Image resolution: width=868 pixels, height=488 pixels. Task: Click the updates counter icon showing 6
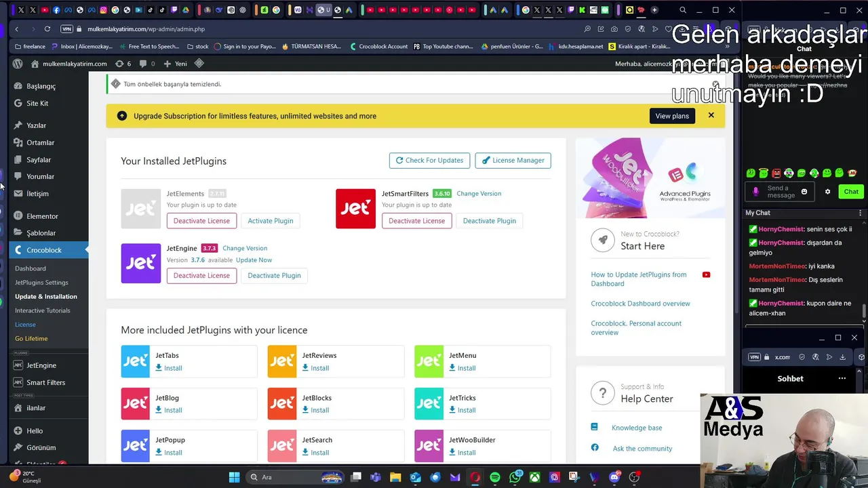123,64
